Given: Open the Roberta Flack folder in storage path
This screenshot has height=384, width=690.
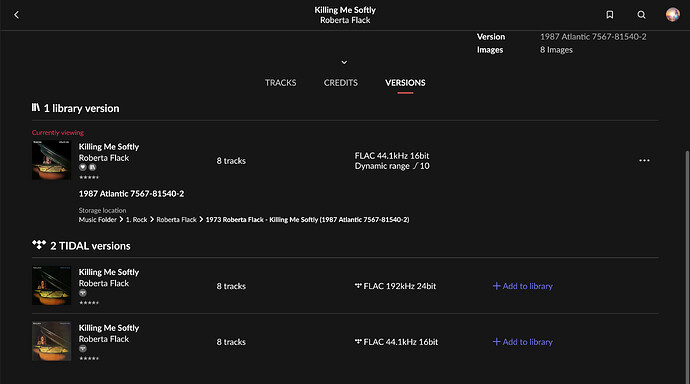Looking at the screenshot, I should pos(176,219).
